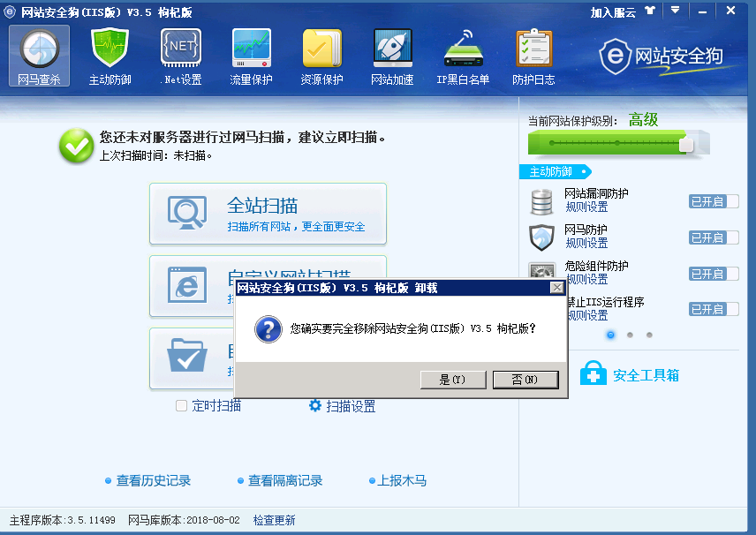This screenshot has width=756, height=535.
Task: Open the title bar dropdown menu arrow
Action: pyautogui.click(x=675, y=10)
